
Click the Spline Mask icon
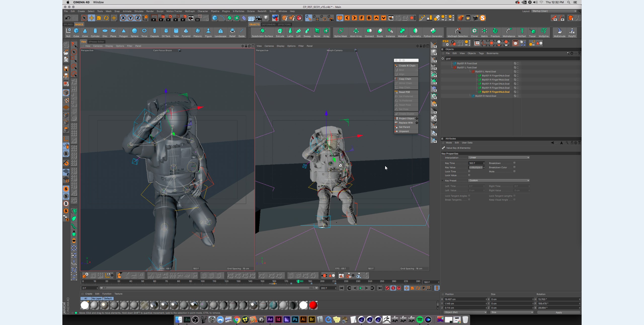tap(340, 32)
